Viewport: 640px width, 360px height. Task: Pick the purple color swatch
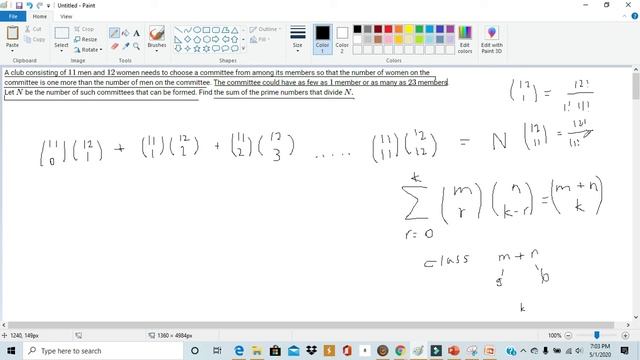tap(450, 29)
